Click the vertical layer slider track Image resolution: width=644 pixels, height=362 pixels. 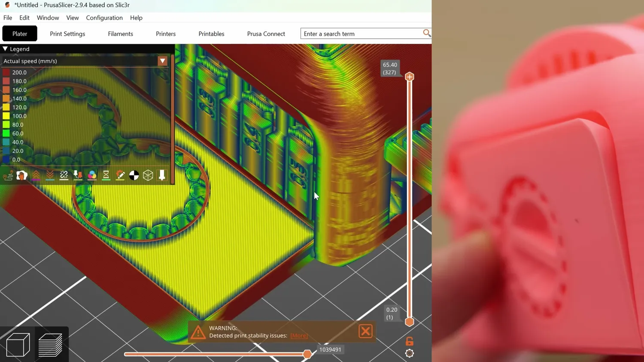coord(410,199)
